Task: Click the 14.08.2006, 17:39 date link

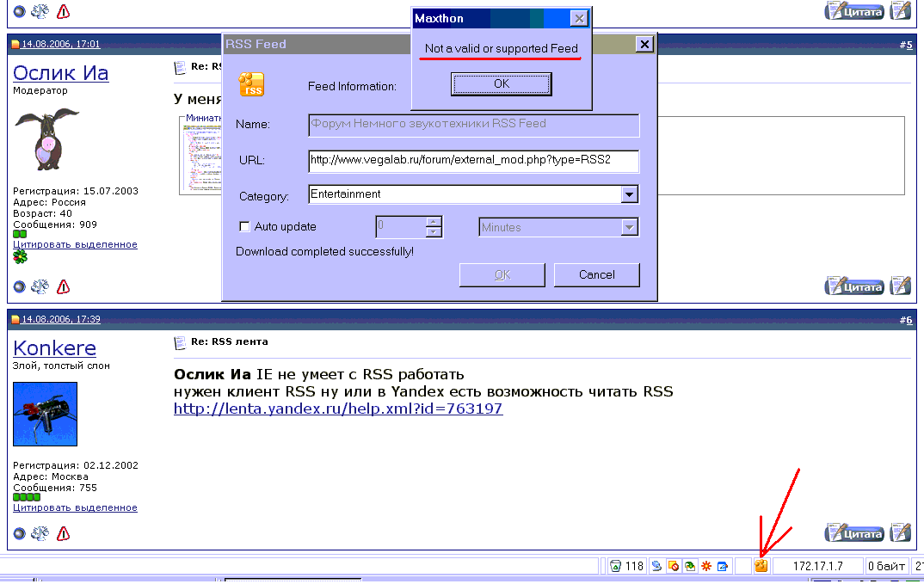Action: tap(61, 319)
